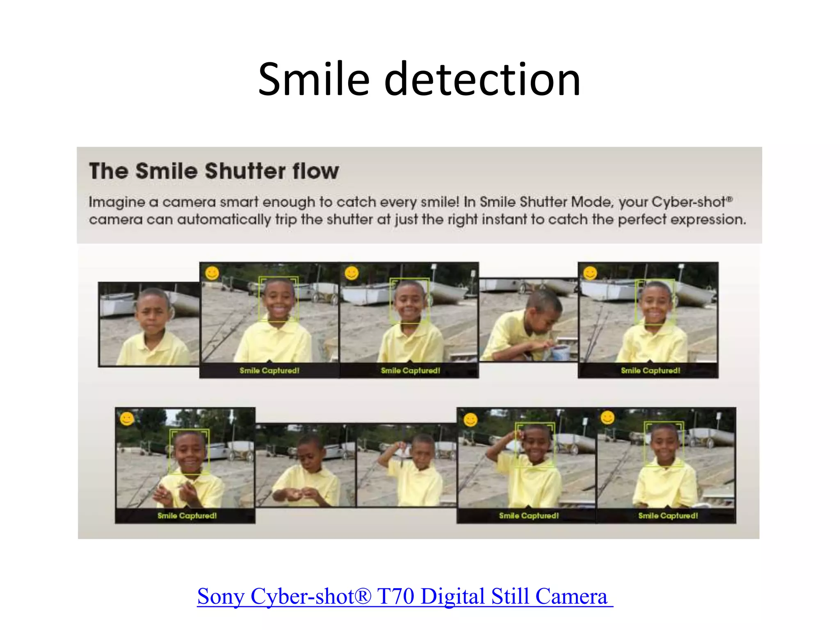Click the line 'camera can automatically trip the shutter'

[417, 219]
